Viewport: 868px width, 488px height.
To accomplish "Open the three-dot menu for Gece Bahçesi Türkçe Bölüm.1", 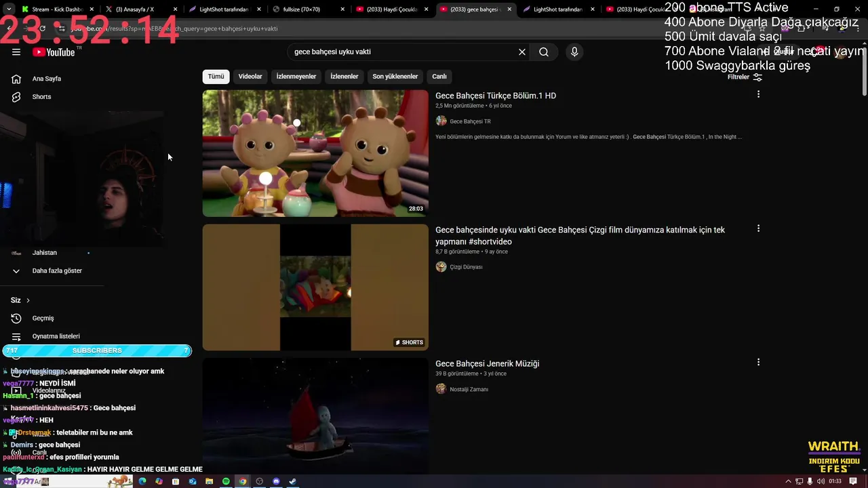I will pos(758,95).
